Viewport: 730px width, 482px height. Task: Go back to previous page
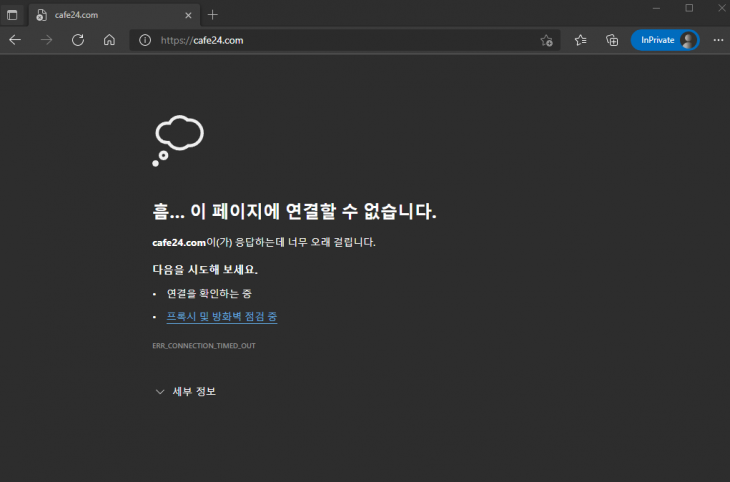15,40
